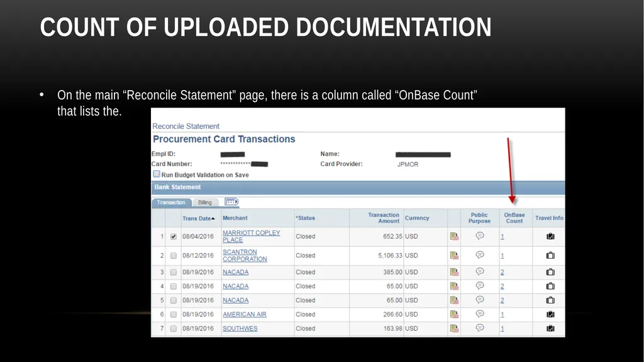Viewport: 644px width, 362px height.
Task: Open travel info suitcase for American Air row
Action: point(550,314)
